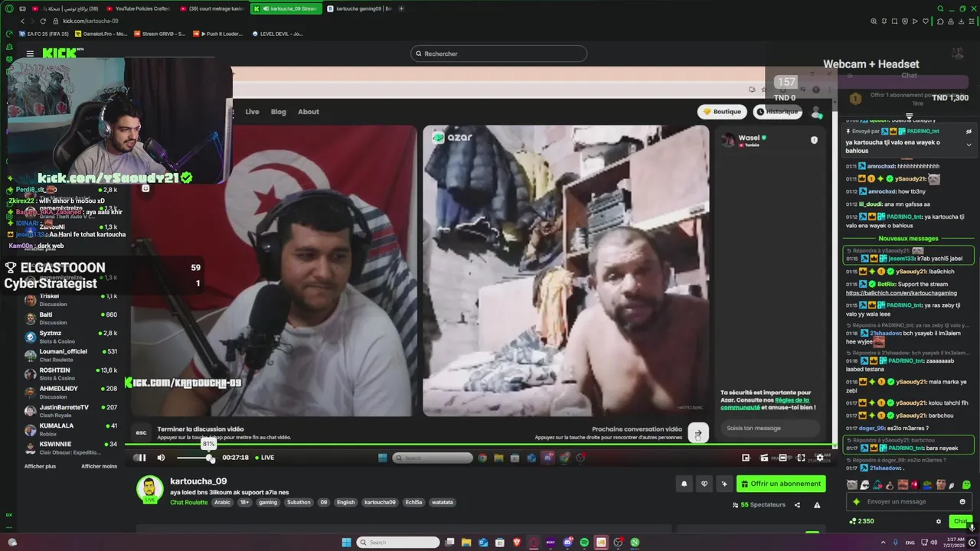
Task: Jump to LIVE in the player
Action: tap(264, 458)
